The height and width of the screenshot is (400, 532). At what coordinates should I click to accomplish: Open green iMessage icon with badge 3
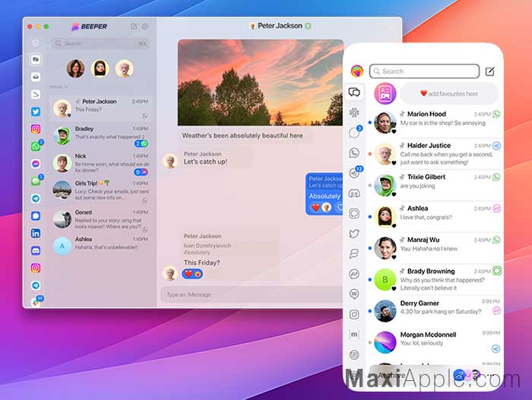click(x=36, y=181)
